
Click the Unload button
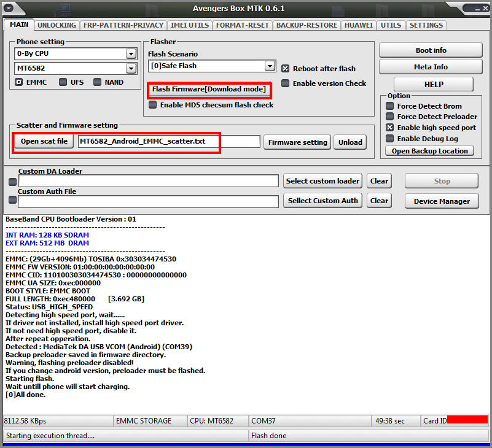(x=350, y=142)
